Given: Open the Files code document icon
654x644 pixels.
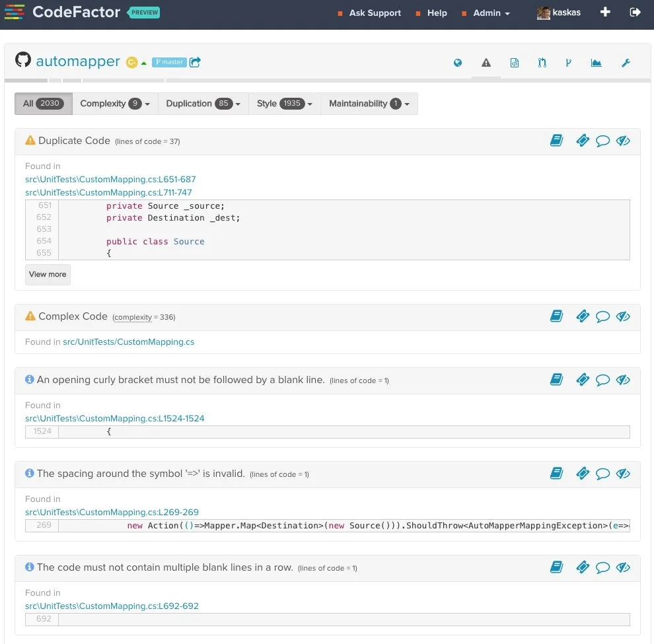Looking at the screenshot, I should (515, 63).
